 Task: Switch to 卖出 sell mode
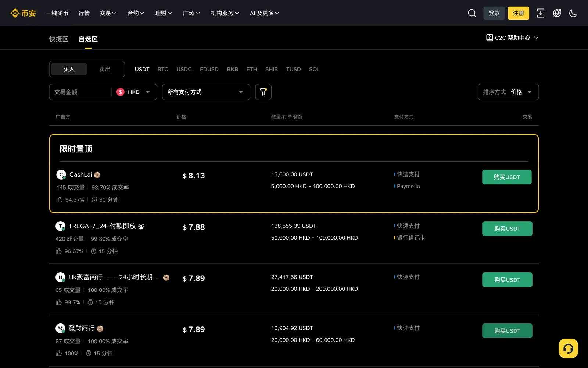click(105, 69)
